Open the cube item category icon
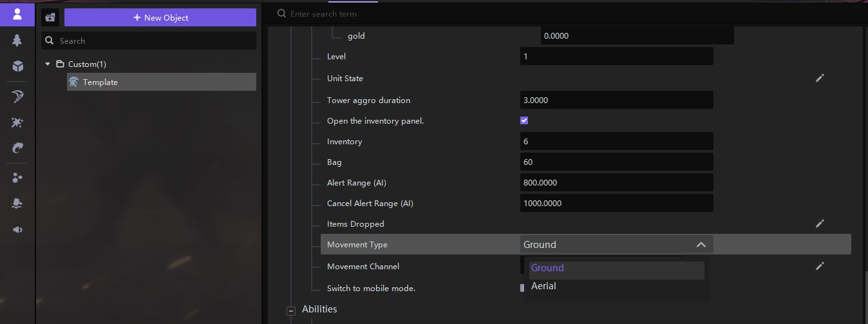The height and width of the screenshot is (324, 868). (x=17, y=66)
